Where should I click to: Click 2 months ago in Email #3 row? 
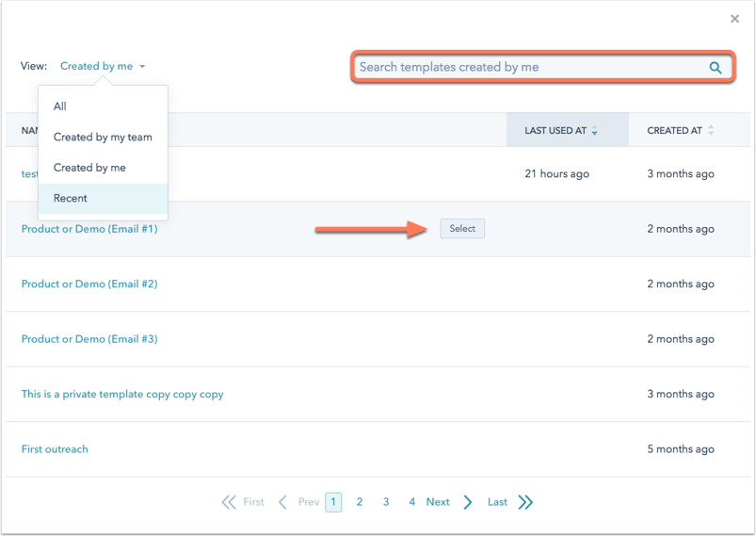pos(681,339)
